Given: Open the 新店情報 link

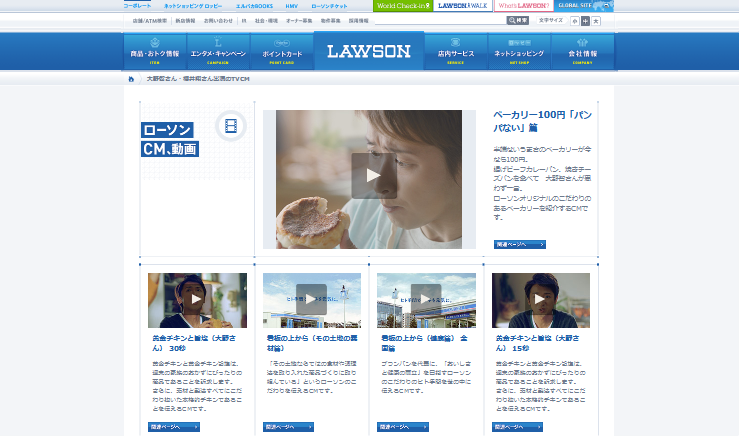Looking at the screenshot, I should coord(185,21).
